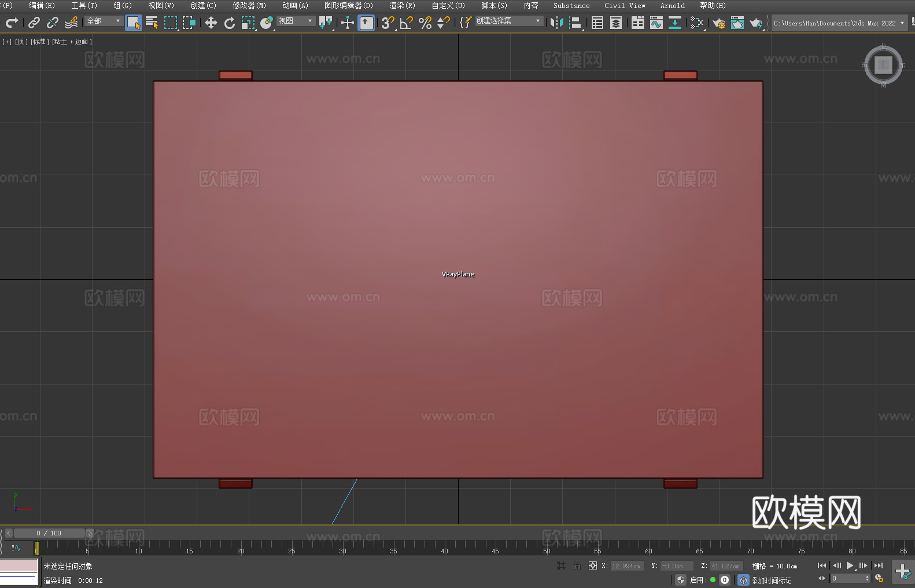Open the reference coordinate system dropdown 视图

[x=296, y=21]
